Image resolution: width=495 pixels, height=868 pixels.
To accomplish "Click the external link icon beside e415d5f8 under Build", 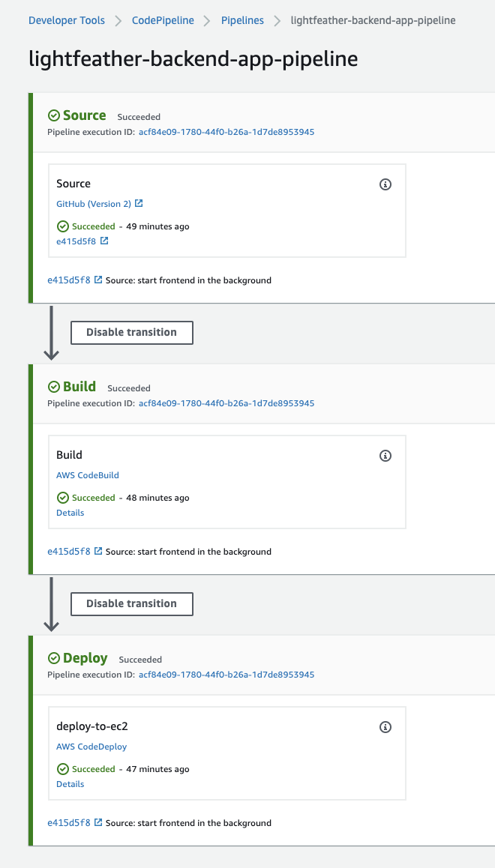I will click(x=97, y=551).
